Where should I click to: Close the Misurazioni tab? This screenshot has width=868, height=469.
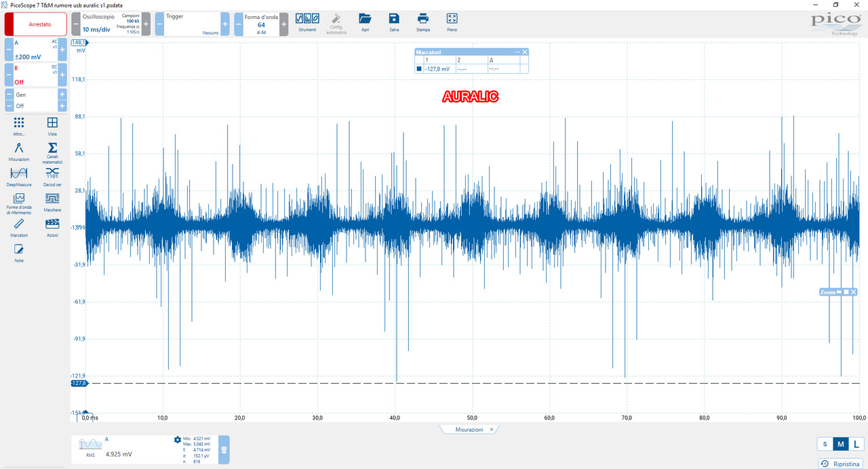click(x=492, y=429)
